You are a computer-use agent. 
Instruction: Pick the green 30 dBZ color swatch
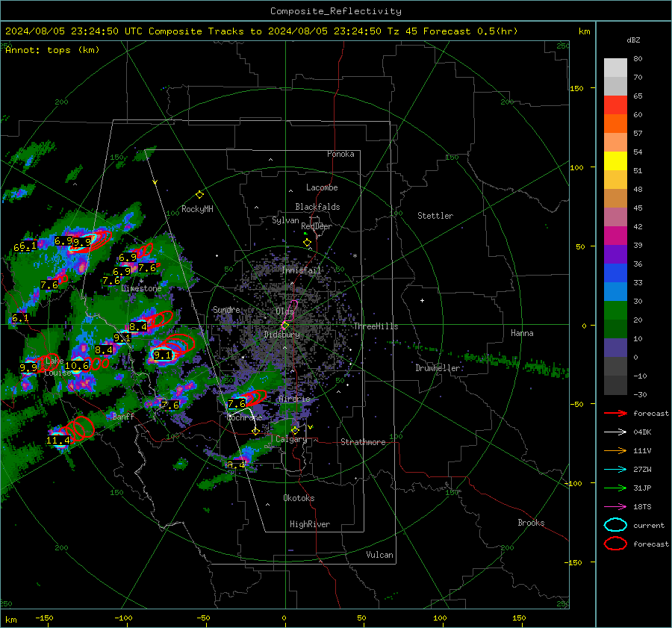615,311
